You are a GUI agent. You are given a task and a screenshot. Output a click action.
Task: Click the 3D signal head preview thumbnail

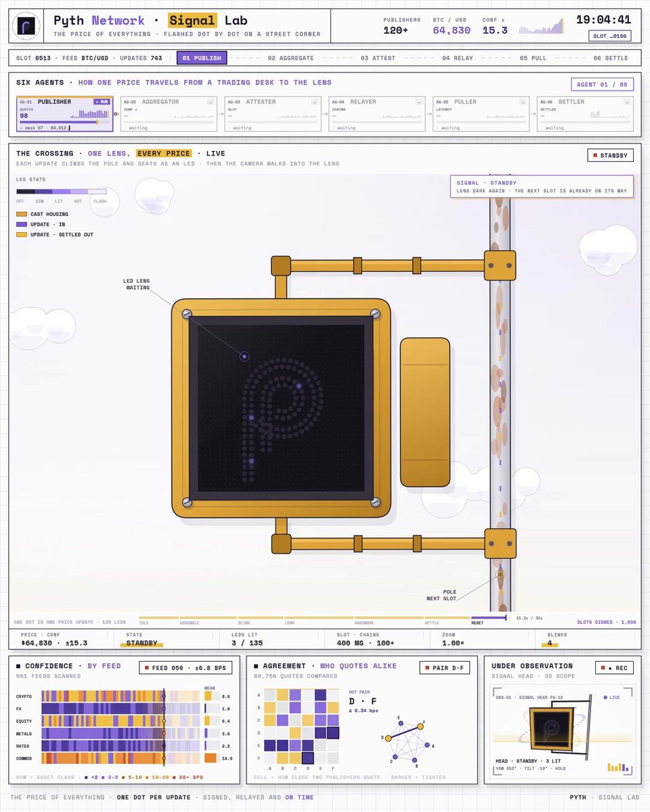[x=563, y=731]
